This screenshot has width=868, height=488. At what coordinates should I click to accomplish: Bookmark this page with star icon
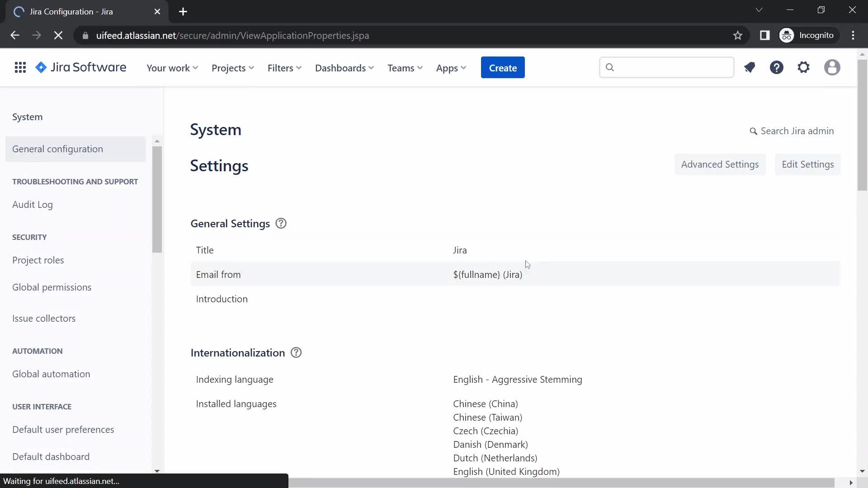point(738,35)
